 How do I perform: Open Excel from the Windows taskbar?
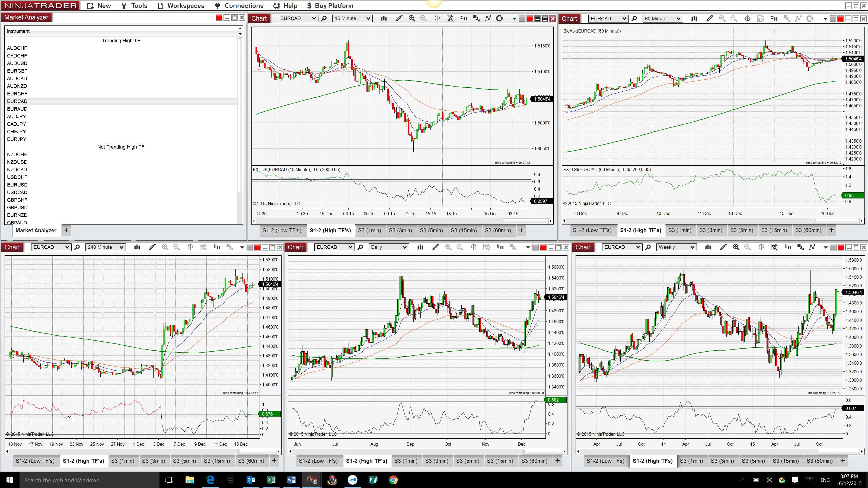coord(271,480)
